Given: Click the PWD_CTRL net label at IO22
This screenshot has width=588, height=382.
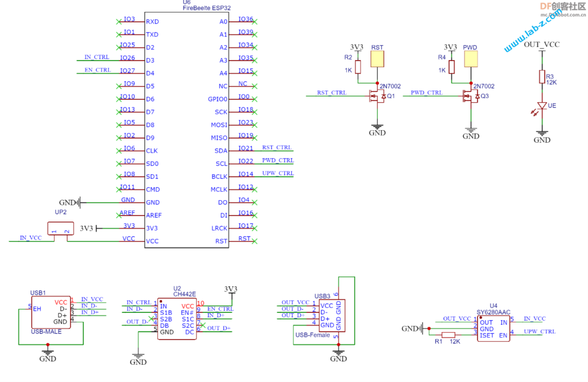Looking at the screenshot, I should 278,160.
